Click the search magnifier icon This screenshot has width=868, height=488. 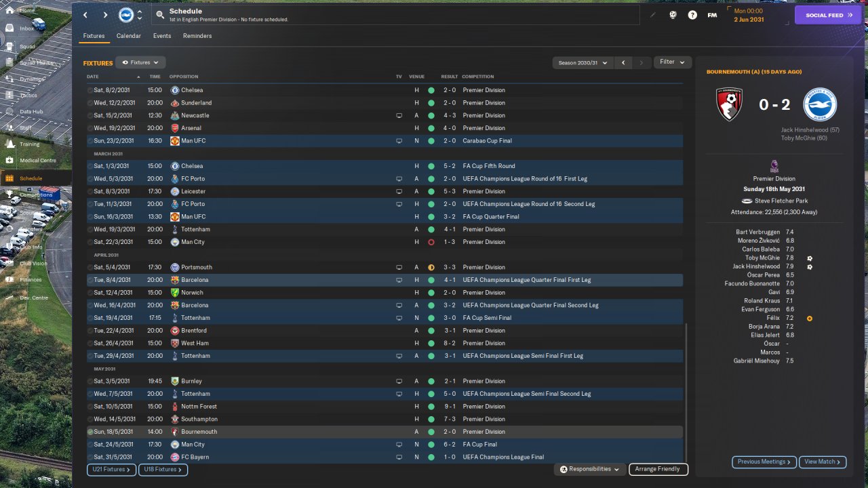coord(159,14)
